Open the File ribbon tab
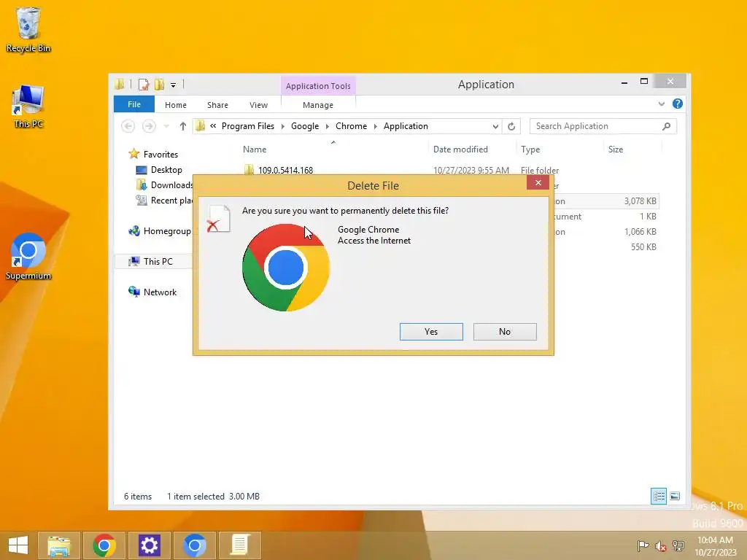 [x=134, y=104]
